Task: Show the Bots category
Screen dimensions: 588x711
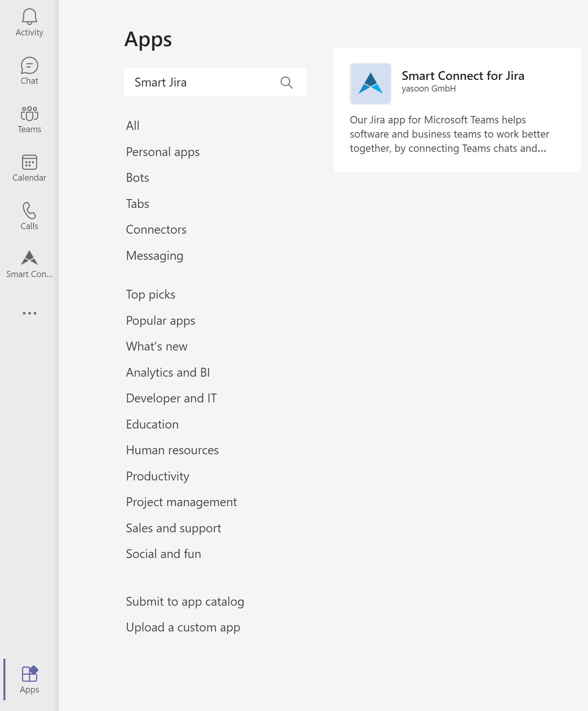Action: point(137,178)
